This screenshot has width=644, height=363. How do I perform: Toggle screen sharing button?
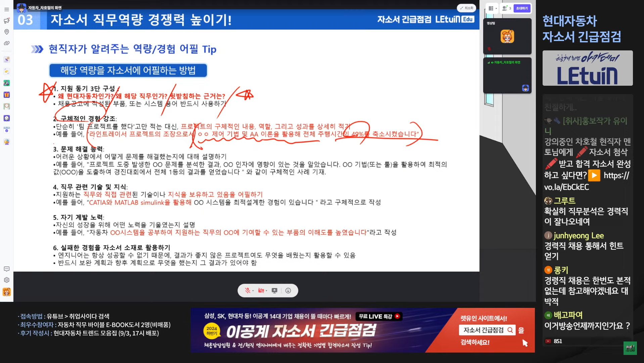(x=274, y=291)
